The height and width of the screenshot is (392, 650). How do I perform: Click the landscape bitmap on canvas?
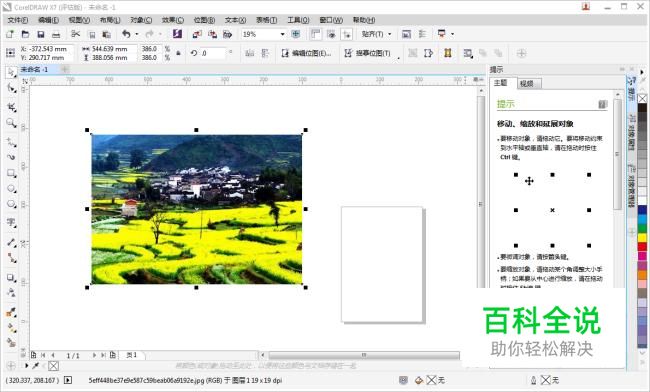[196, 209]
